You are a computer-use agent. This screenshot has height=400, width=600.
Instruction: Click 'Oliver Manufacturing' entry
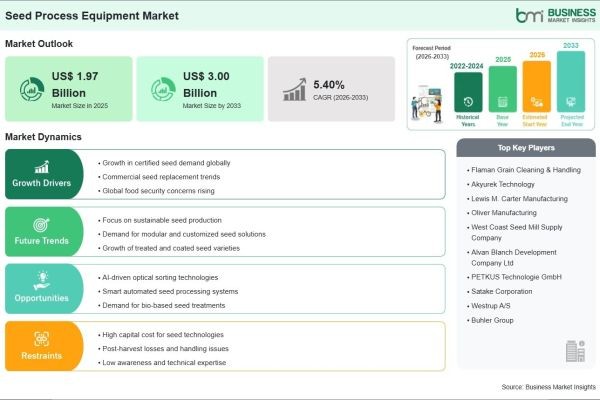pyautogui.click(x=504, y=213)
